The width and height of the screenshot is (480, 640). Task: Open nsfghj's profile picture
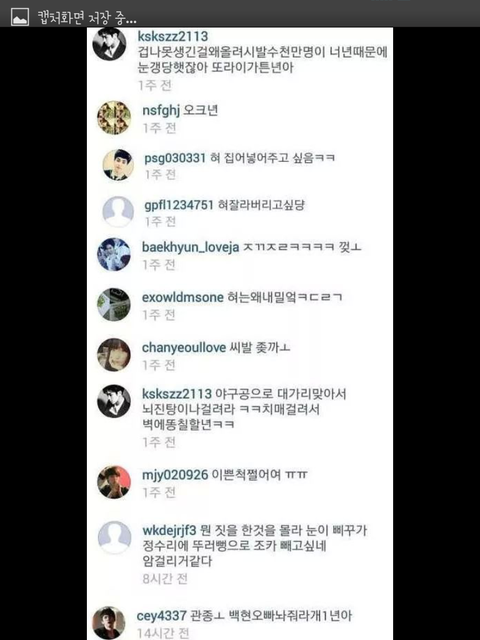pyautogui.click(x=114, y=118)
